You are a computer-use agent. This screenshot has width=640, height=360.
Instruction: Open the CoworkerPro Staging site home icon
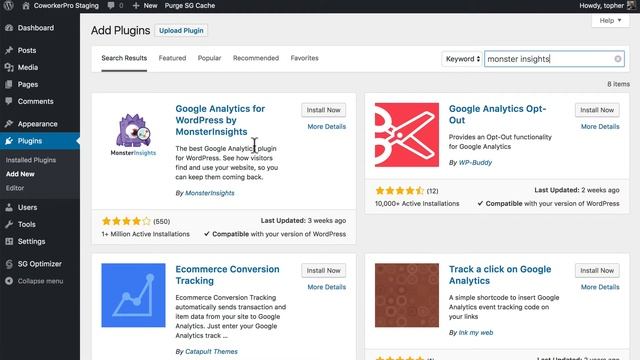tap(26, 6)
